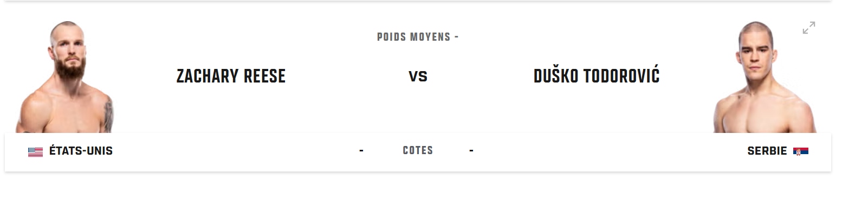Click the United States flag icon
Viewport: 868px width, 197px height.
click(x=35, y=152)
